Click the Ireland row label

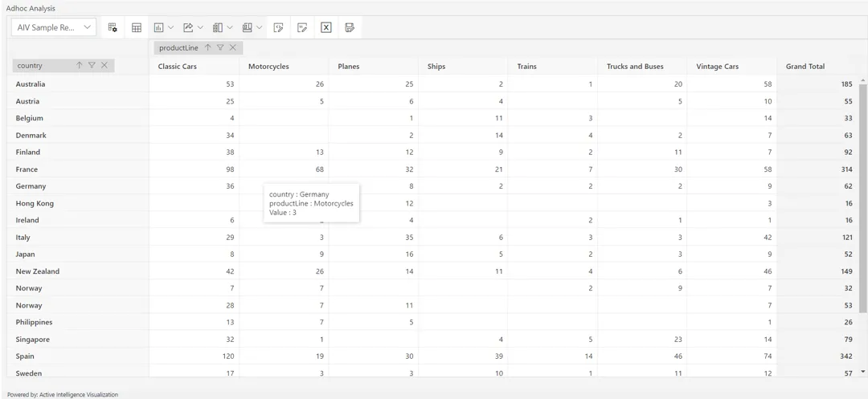(27, 220)
